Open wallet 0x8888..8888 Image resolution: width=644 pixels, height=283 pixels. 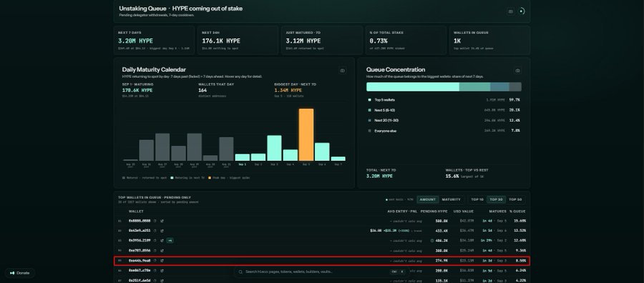pyautogui.click(x=140, y=221)
